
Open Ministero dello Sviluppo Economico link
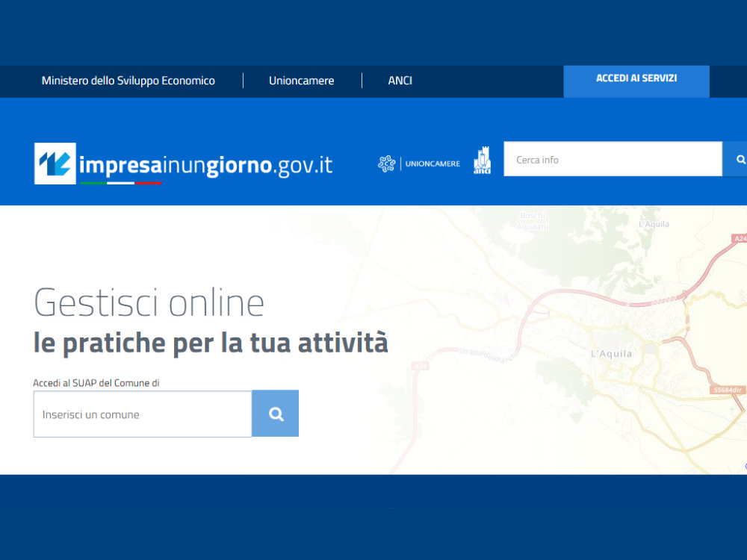[128, 81]
